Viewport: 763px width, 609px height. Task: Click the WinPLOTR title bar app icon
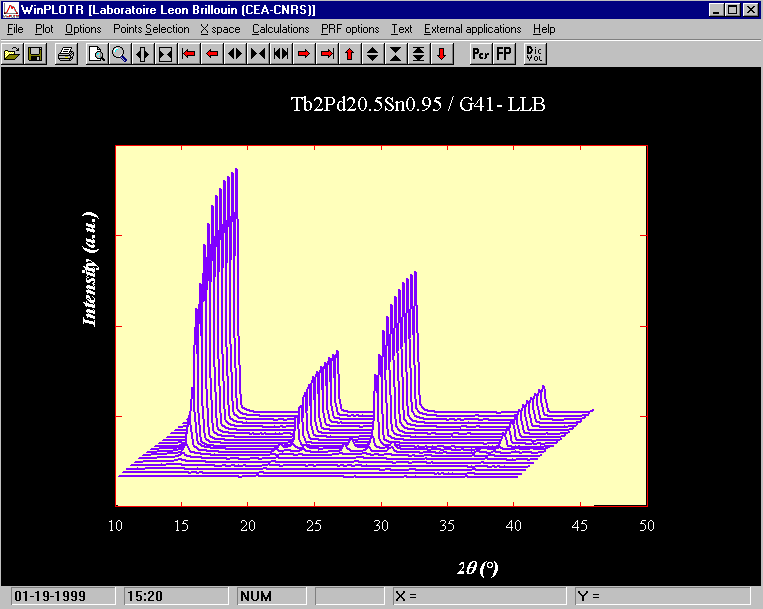(11, 10)
